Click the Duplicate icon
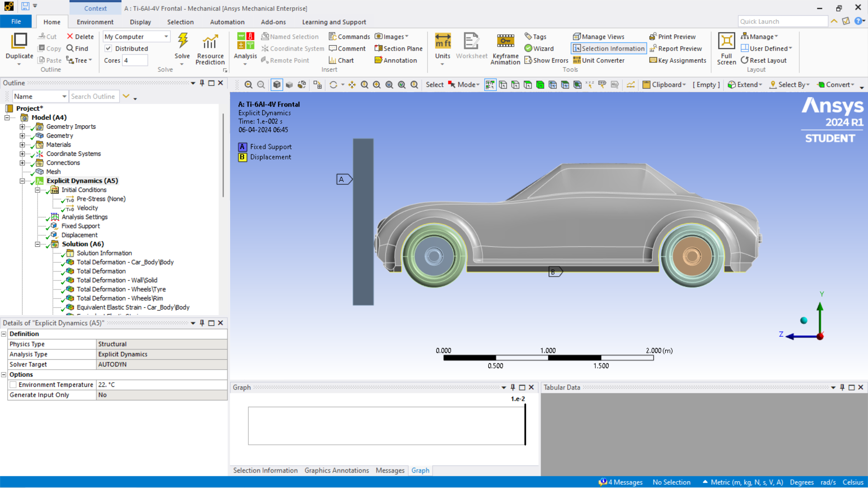The width and height of the screenshot is (868, 488). pyautogui.click(x=19, y=41)
